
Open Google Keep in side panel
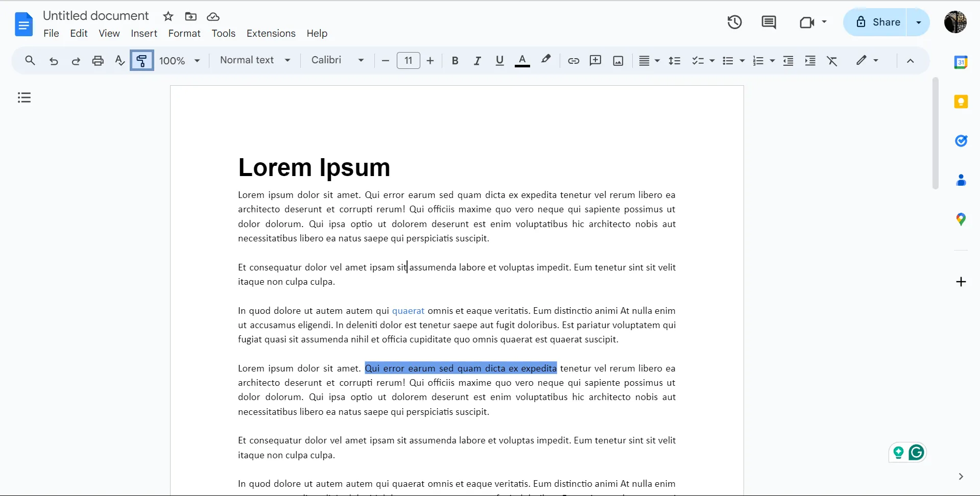coord(961,102)
